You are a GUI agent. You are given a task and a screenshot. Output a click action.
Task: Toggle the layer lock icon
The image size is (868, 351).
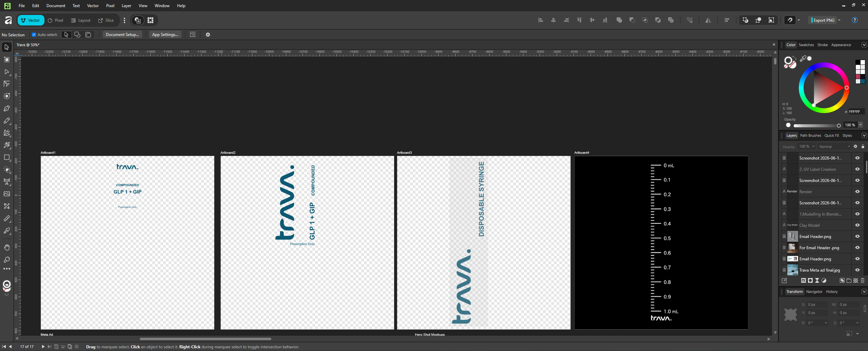(863, 147)
